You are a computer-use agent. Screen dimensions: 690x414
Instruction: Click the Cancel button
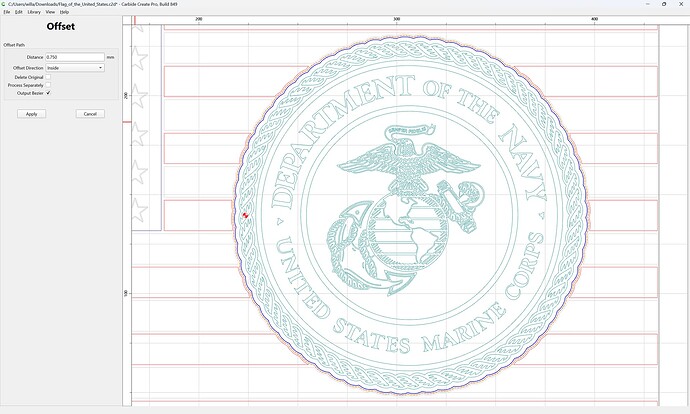pyautogui.click(x=90, y=114)
